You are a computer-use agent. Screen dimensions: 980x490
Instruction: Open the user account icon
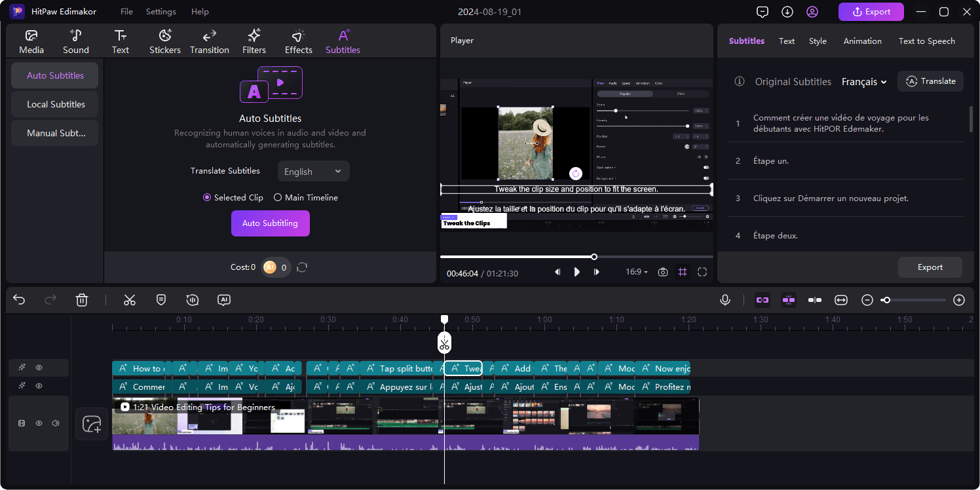812,12
